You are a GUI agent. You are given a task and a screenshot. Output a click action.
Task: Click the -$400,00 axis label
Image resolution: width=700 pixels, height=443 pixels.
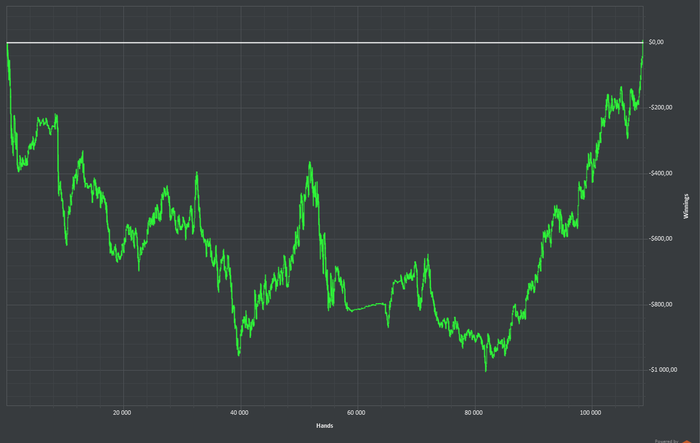click(x=660, y=173)
